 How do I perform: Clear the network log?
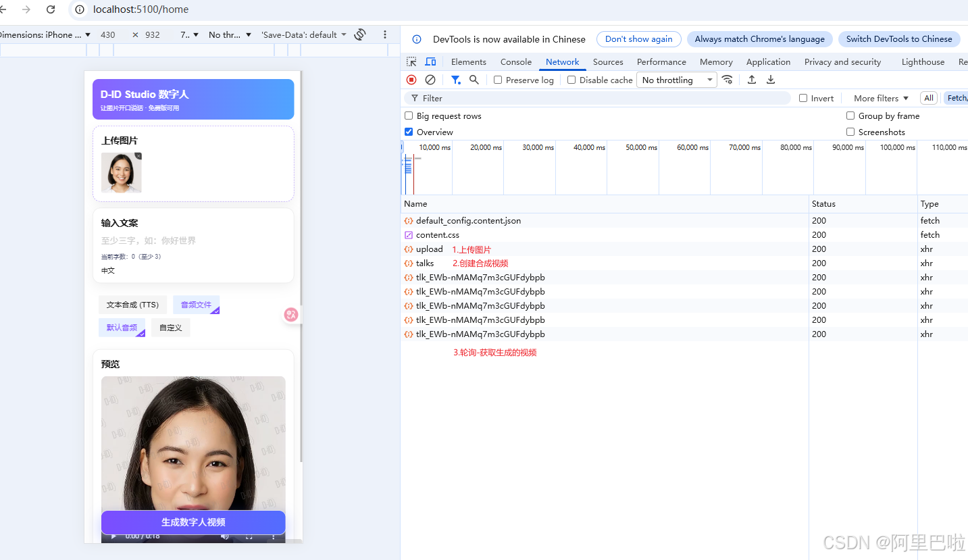pyautogui.click(x=430, y=80)
